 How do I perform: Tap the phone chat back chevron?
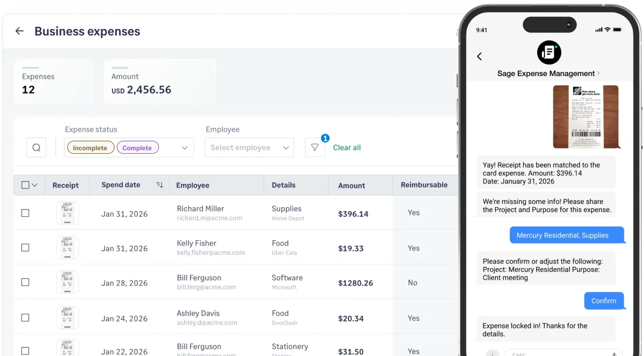pos(479,56)
